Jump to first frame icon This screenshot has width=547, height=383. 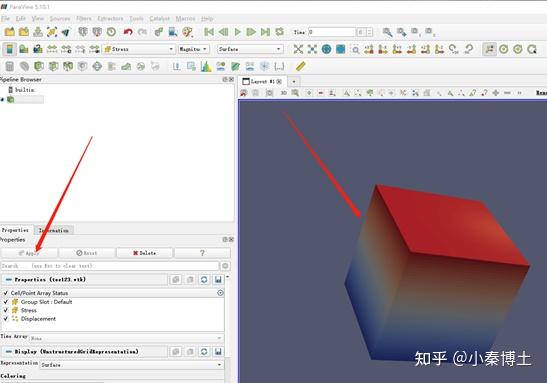click(x=209, y=32)
